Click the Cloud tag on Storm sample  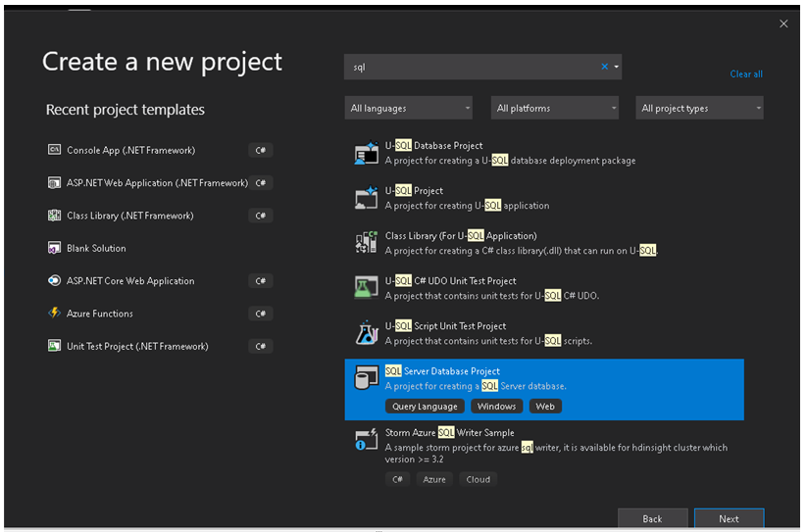pyautogui.click(x=479, y=479)
